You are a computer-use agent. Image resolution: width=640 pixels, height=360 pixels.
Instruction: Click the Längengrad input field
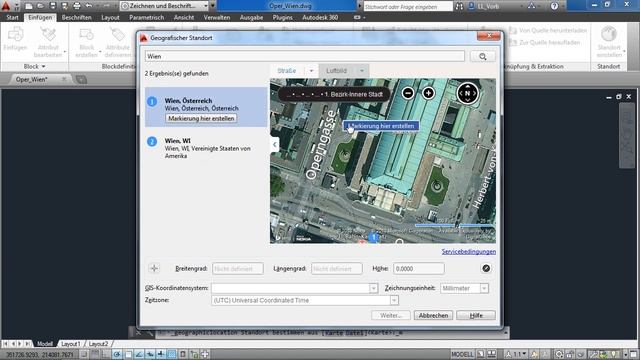[336, 268]
